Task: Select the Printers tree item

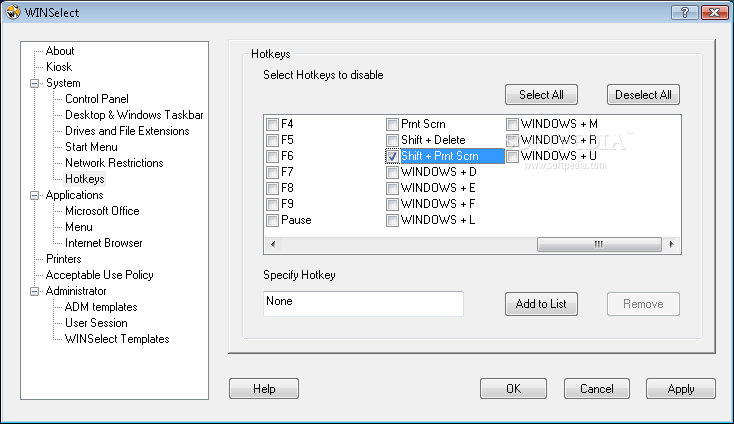Action: click(64, 259)
